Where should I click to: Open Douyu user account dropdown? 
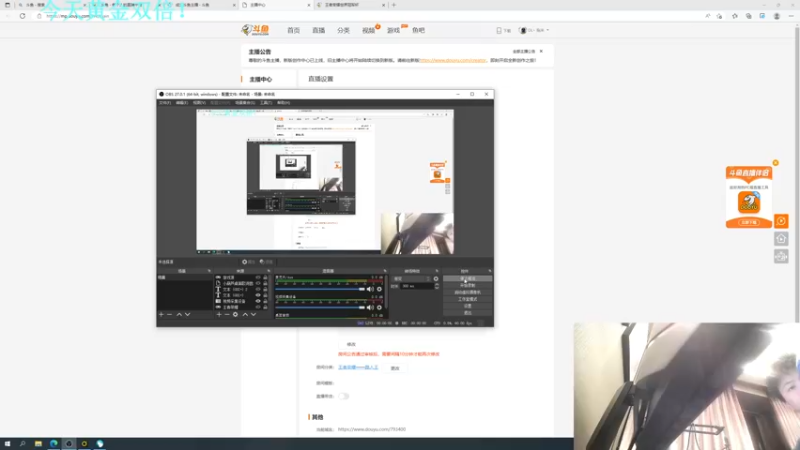(x=534, y=31)
